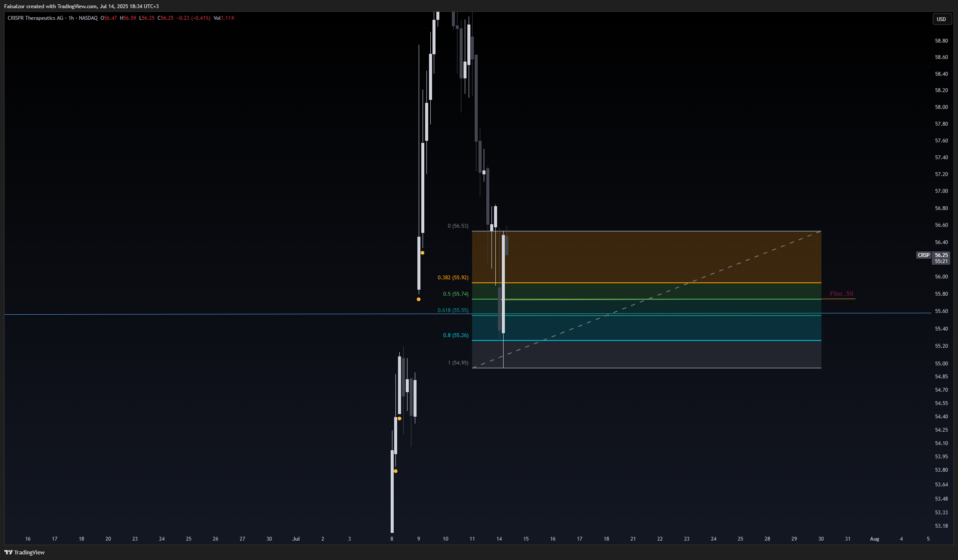Click the 53.80 price axis label
Screen dimensions: 958x560
[x=941, y=470]
